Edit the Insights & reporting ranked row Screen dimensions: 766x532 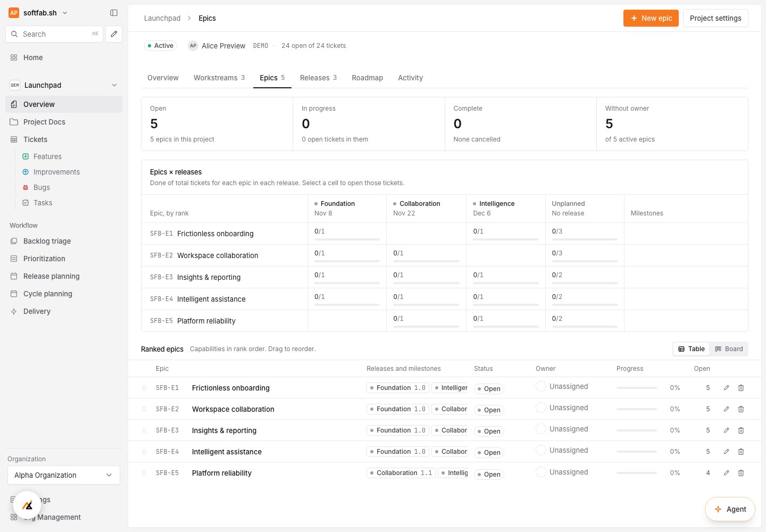pos(726,430)
